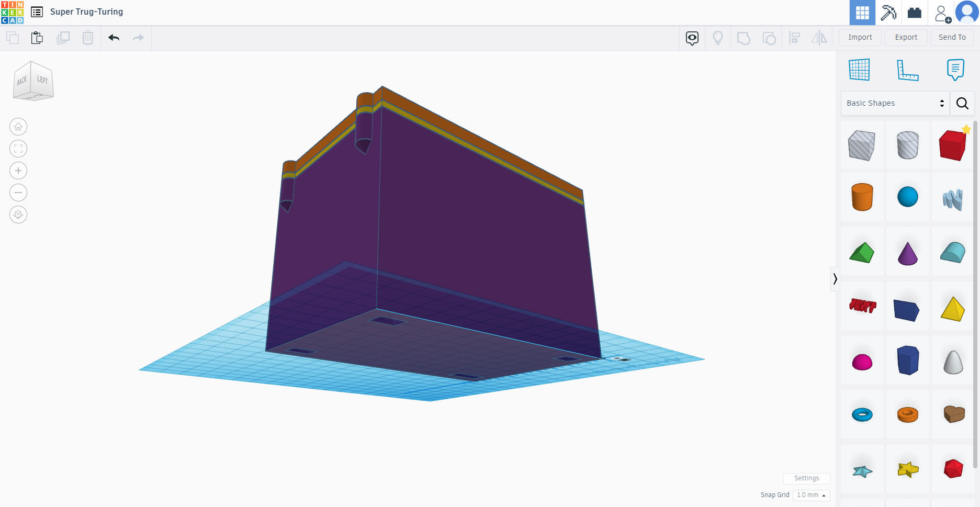The height and width of the screenshot is (507, 980).
Task: Open the Notes tool
Action: (x=955, y=69)
